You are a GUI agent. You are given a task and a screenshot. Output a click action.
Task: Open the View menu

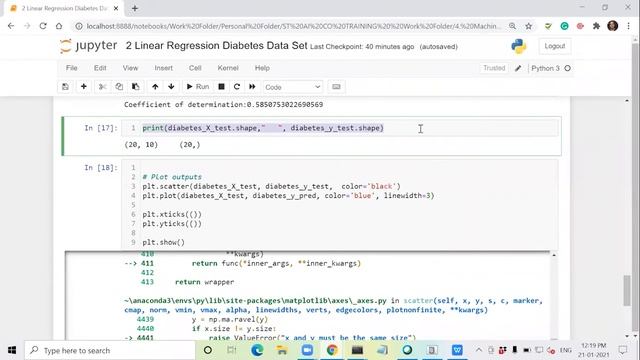pos(130,68)
